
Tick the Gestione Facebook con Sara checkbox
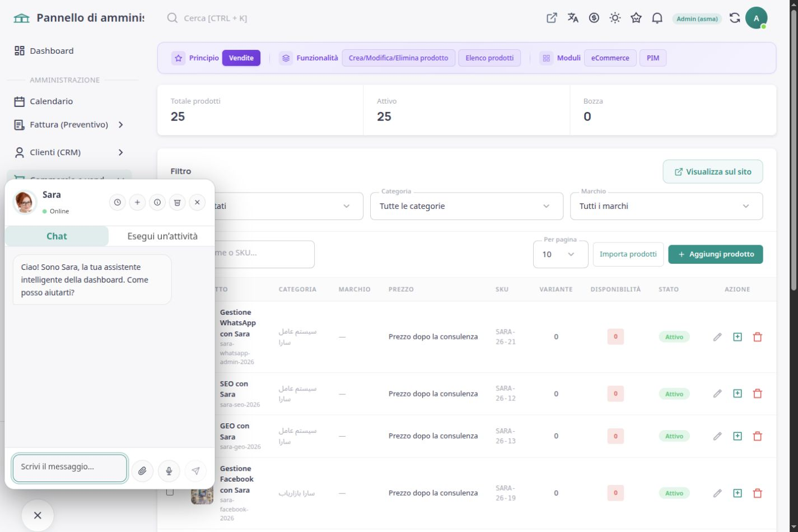170,492
